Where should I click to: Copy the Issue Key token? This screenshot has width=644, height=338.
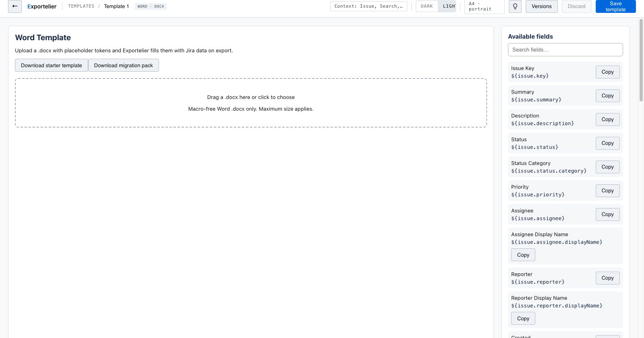(608, 72)
